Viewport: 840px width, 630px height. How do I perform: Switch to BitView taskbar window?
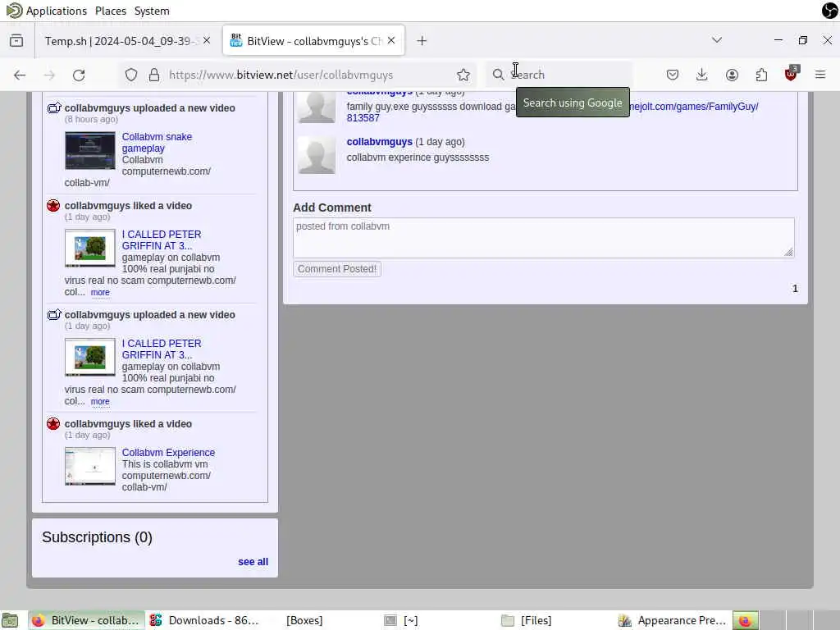(86, 620)
